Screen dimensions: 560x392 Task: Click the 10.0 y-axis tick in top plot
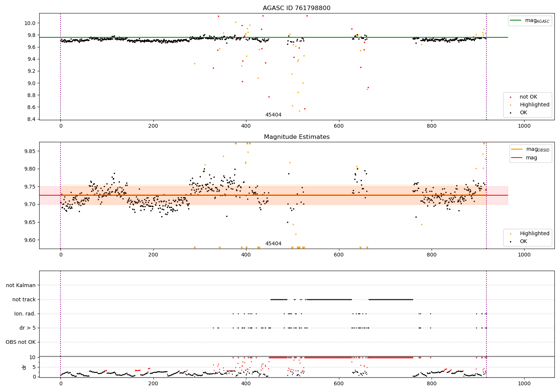(30, 23)
